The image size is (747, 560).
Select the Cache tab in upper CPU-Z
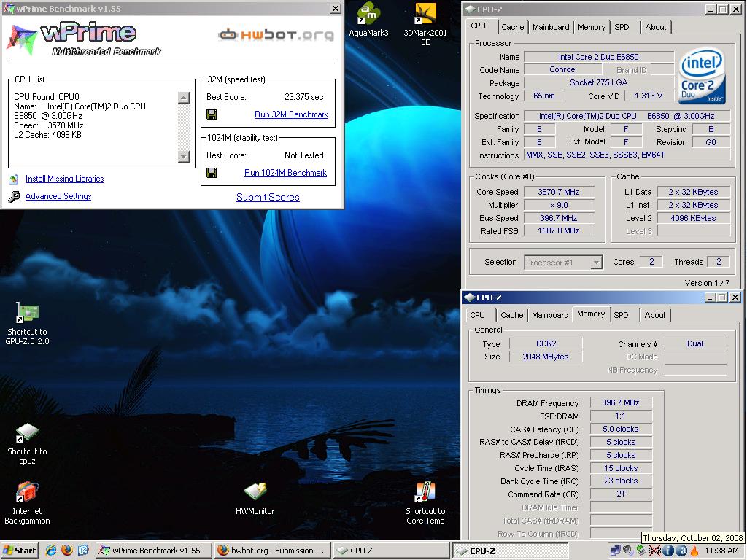[513, 27]
